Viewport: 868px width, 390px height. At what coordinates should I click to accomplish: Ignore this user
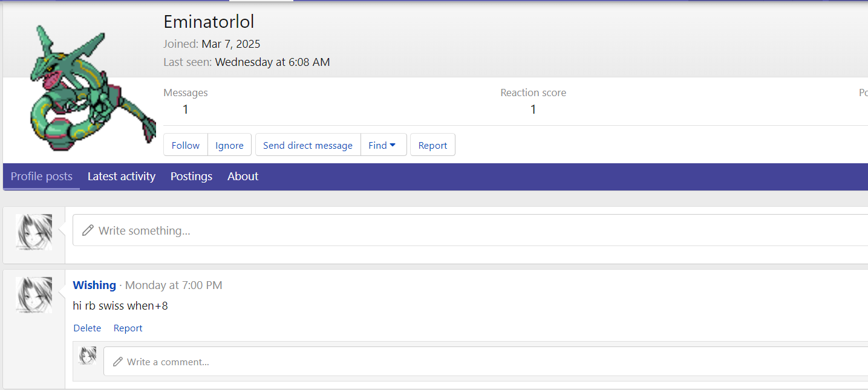tap(229, 145)
